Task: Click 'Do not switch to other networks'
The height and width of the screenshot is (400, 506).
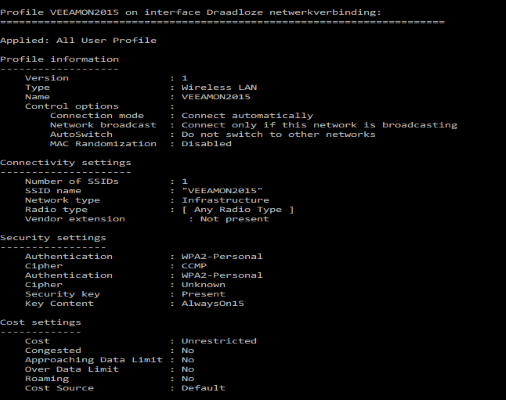Action: [278, 134]
